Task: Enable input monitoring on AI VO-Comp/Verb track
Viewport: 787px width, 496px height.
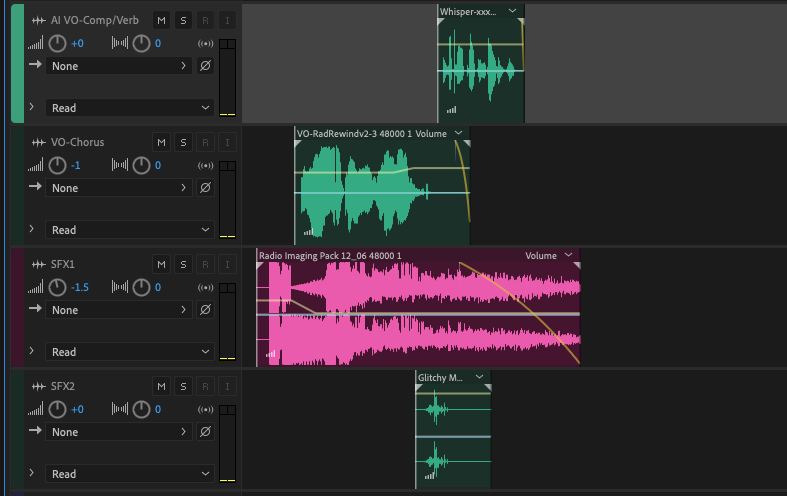Action: point(227,20)
